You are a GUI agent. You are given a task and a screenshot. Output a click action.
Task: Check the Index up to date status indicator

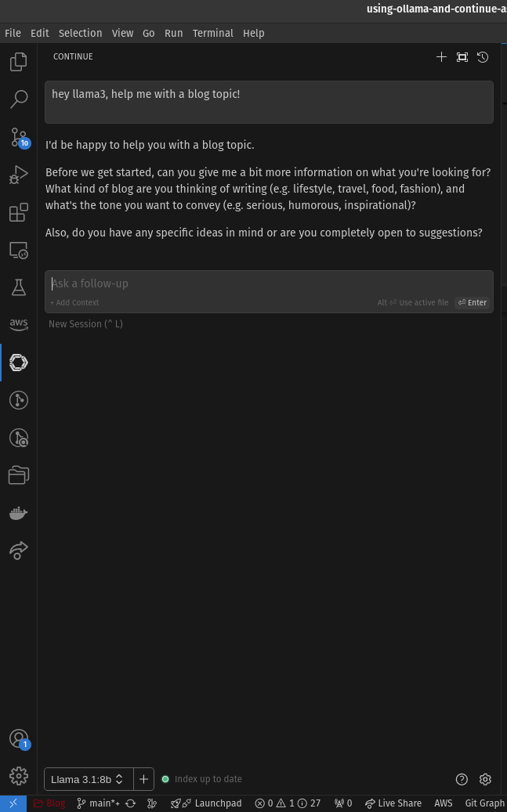(202, 778)
